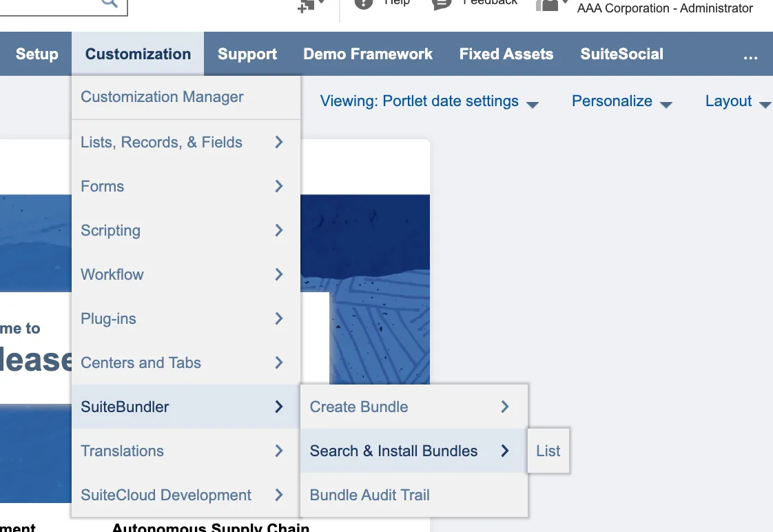Expand the Create Bundle submenu arrow
Viewport: 773px width, 532px height.
coord(505,407)
